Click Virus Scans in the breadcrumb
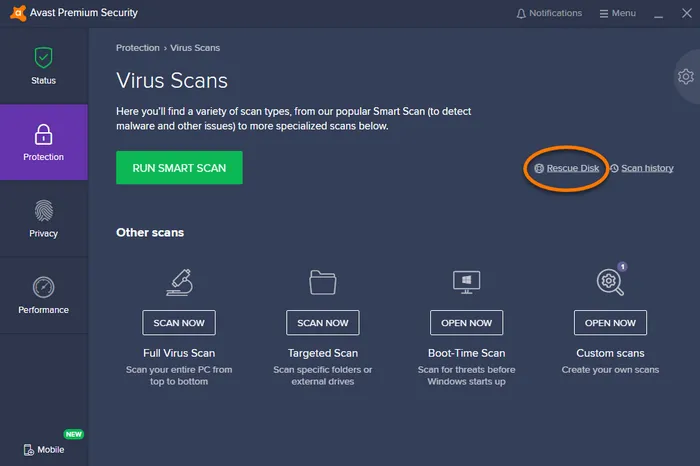The image size is (700, 466). click(195, 48)
